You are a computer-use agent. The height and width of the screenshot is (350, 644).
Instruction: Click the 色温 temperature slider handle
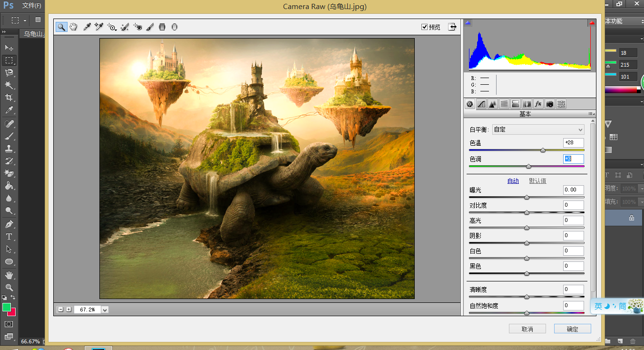click(x=543, y=150)
